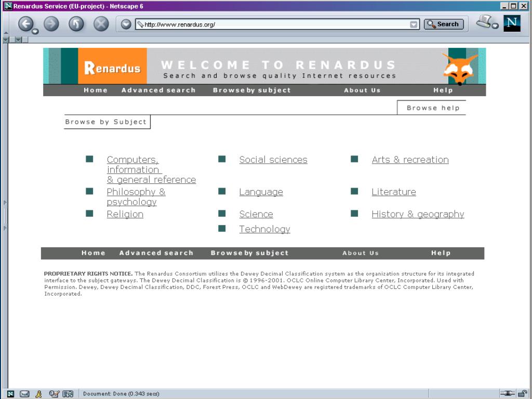Click the square bullet beside Literature
Viewport: 532px width, 399px height.
[354, 191]
